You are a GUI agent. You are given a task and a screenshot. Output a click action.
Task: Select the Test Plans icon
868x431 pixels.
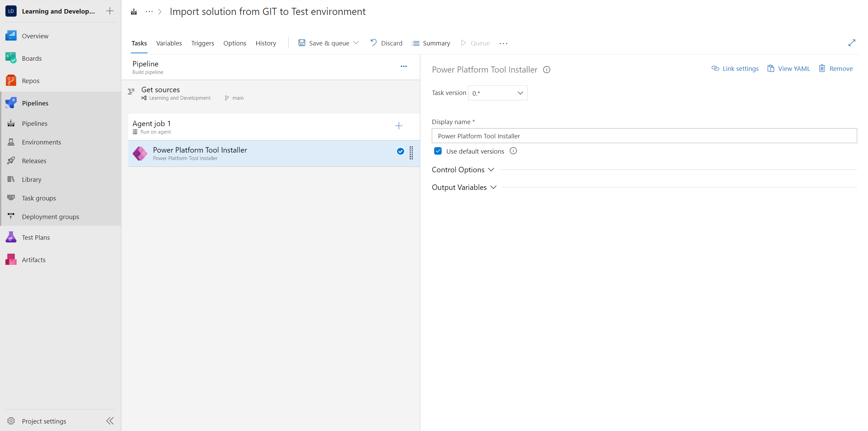(11, 237)
